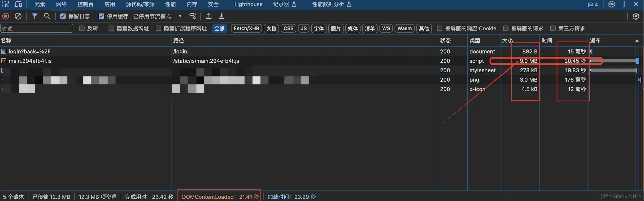
Task: Switch to 安全 tab
Action: tap(213, 4)
